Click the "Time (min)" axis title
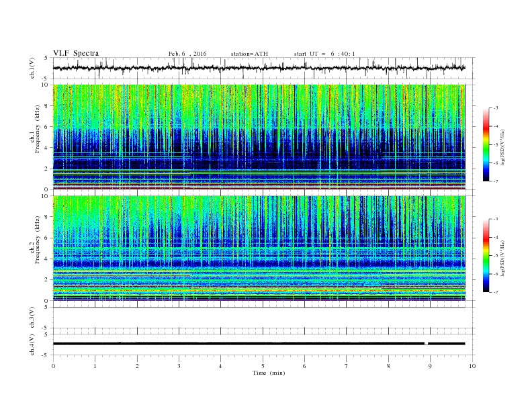 click(269, 373)
